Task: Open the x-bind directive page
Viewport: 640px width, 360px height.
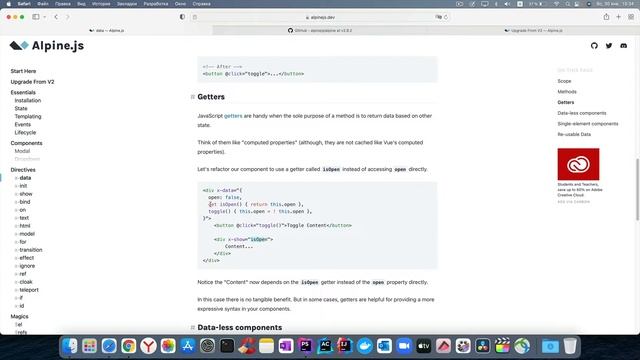Action: coord(23,202)
